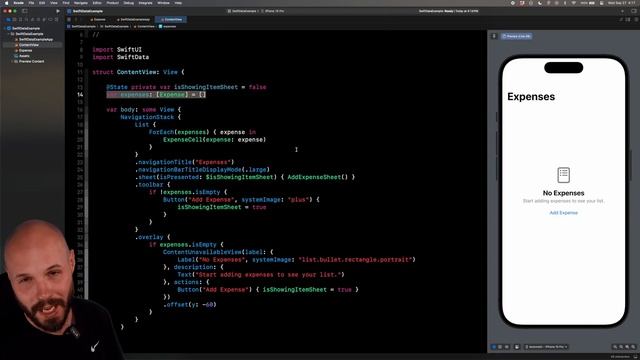Click the related items grid icon
This screenshot has width=640, height=360.
coord(69,20)
